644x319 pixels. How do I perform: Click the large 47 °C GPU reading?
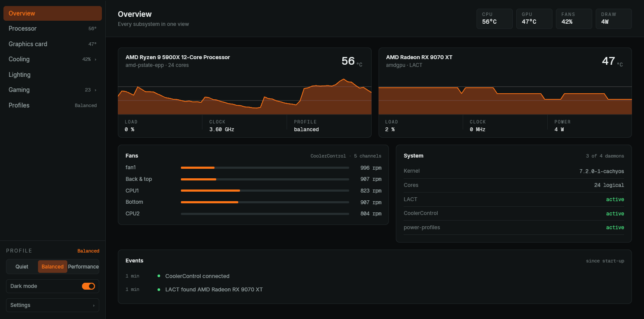click(612, 62)
